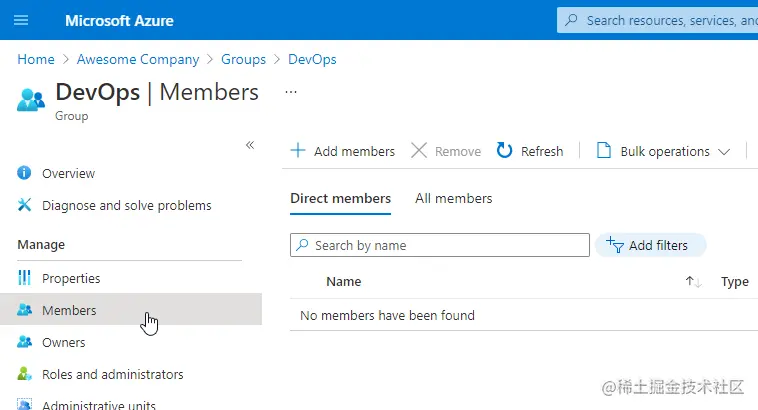
Task: Click the Microsoft Azure logo text
Action: pos(119,21)
